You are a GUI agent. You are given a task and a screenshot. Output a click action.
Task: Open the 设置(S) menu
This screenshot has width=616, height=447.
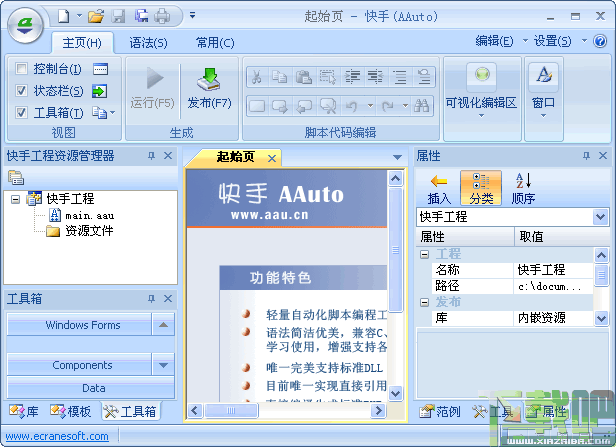coord(552,41)
